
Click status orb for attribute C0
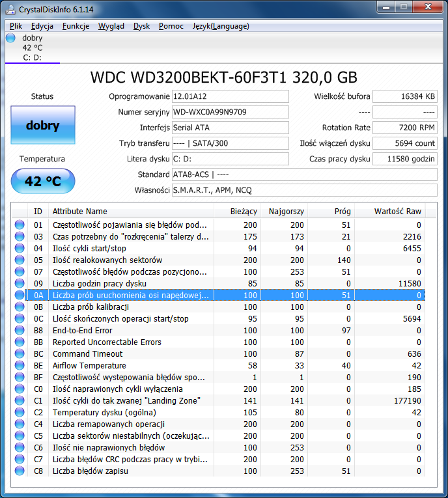tap(20, 389)
